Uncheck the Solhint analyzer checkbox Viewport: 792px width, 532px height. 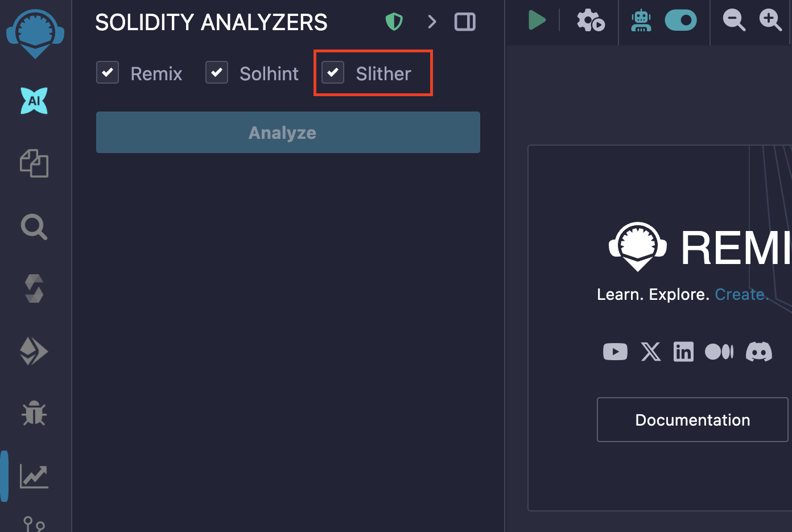[217, 73]
